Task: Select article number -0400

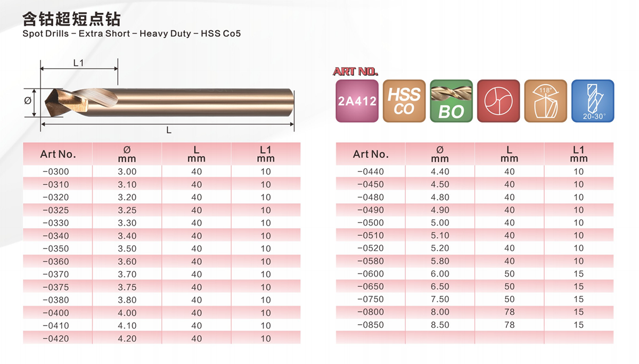Action: [x=55, y=313]
